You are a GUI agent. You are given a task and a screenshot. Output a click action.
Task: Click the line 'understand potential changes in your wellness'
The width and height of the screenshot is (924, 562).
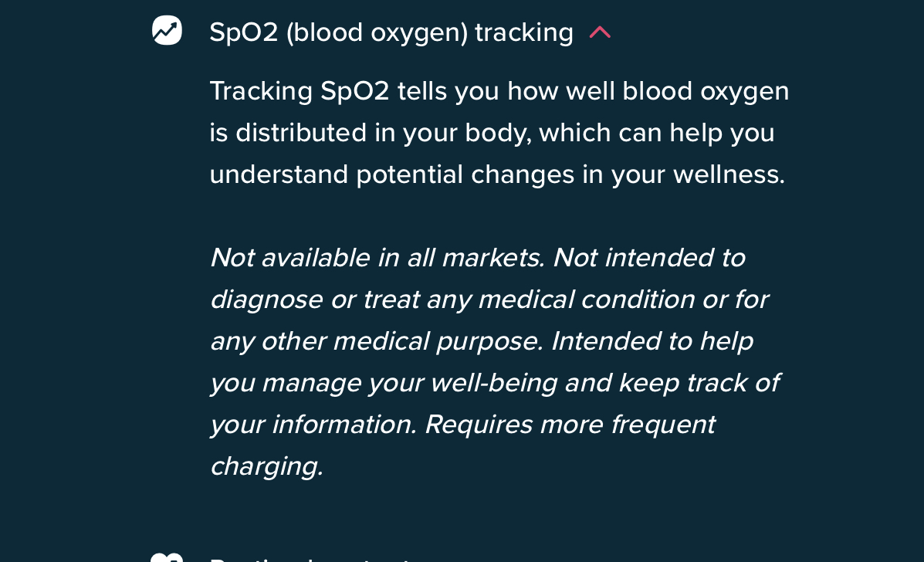(497, 174)
